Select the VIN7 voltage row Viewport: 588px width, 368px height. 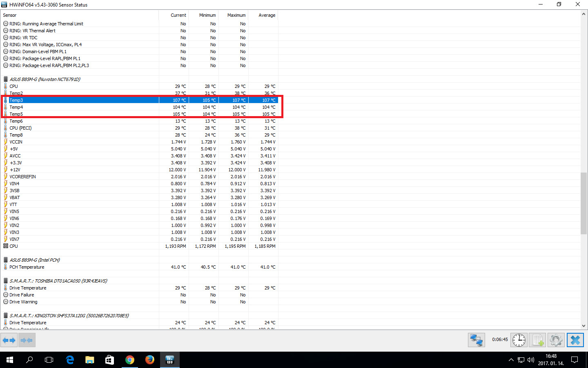(x=140, y=239)
